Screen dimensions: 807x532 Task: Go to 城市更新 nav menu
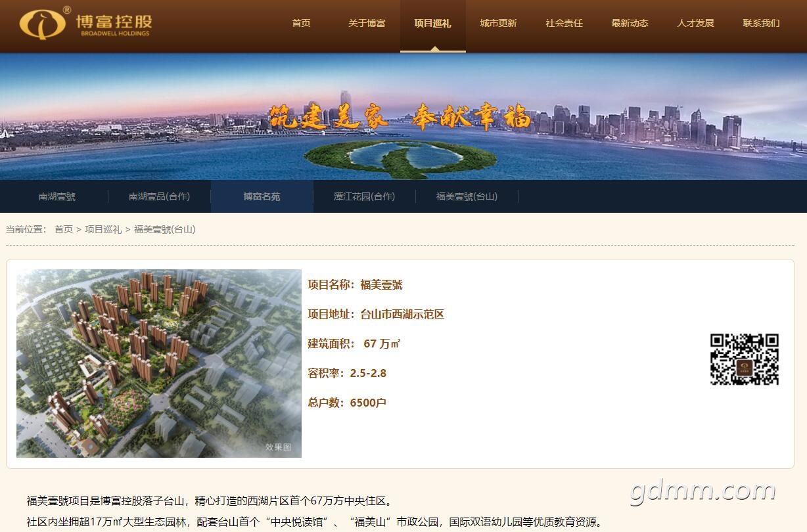pyautogui.click(x=498, y=23)
